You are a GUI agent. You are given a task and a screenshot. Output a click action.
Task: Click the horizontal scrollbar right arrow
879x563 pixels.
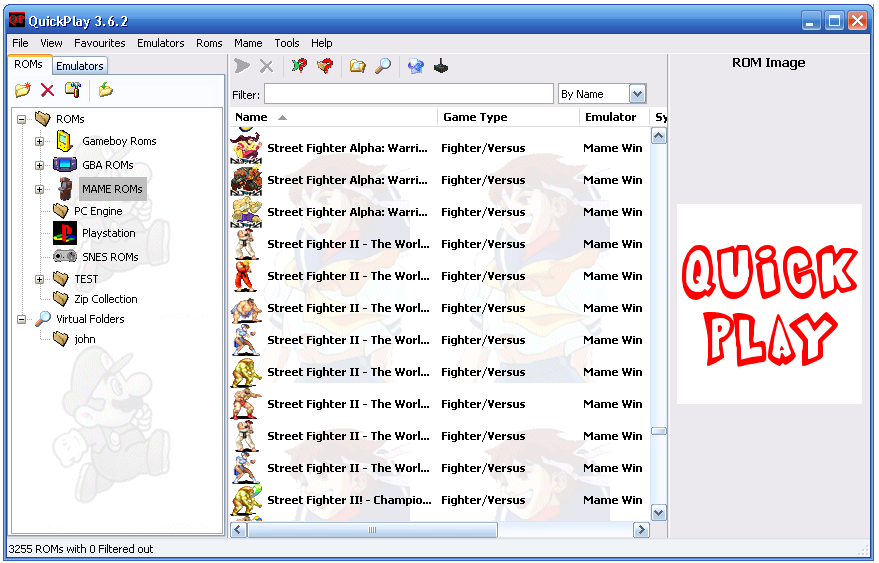click(641, 529)
